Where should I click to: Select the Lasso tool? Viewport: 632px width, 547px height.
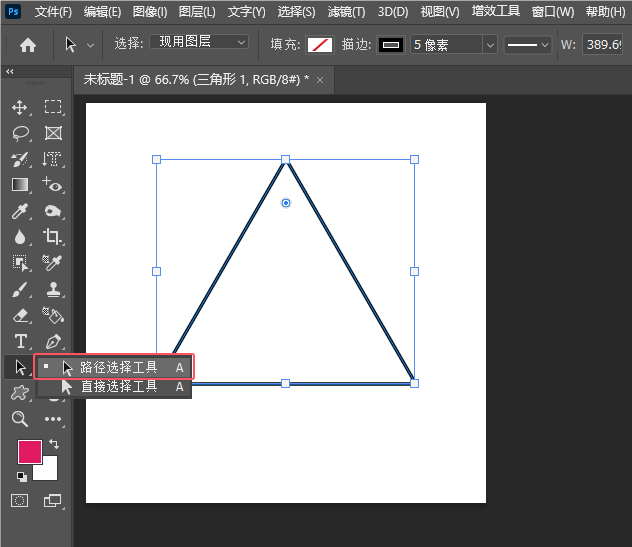tap(19, 133)
